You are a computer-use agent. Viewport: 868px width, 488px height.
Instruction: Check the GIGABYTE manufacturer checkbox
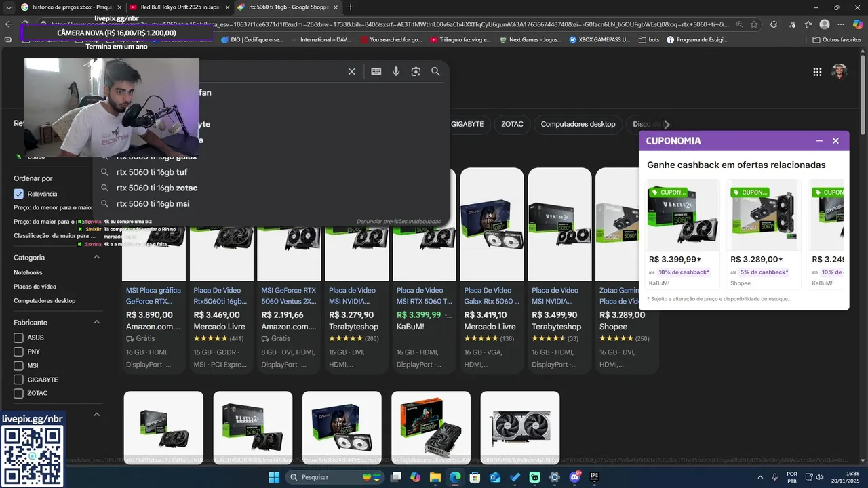tap(18, 380)
